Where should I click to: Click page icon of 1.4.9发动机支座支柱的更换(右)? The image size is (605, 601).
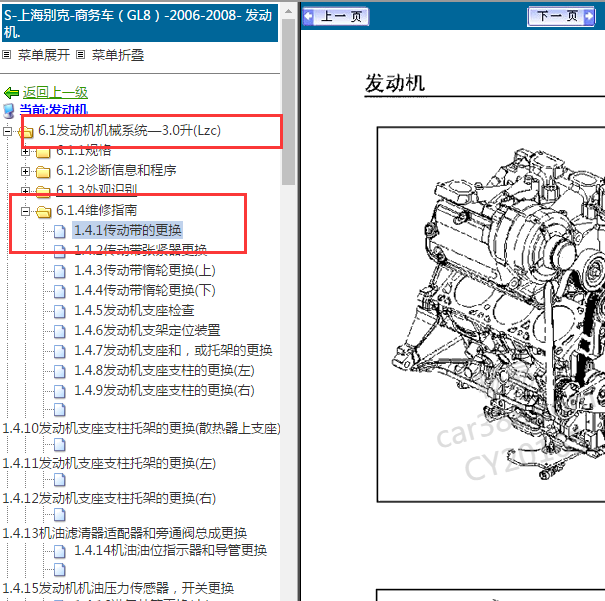pos(59,392)
